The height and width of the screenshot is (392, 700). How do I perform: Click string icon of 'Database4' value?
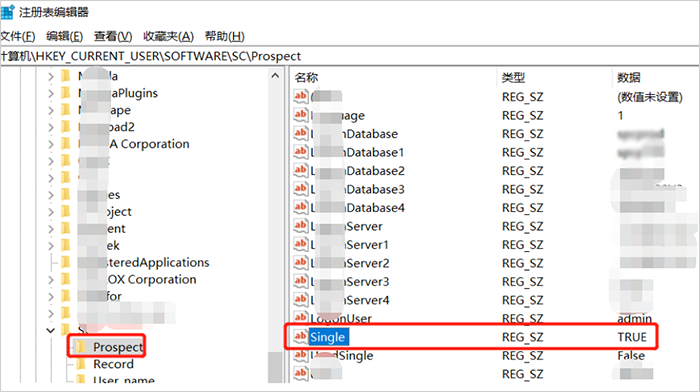tap(300, 207)
